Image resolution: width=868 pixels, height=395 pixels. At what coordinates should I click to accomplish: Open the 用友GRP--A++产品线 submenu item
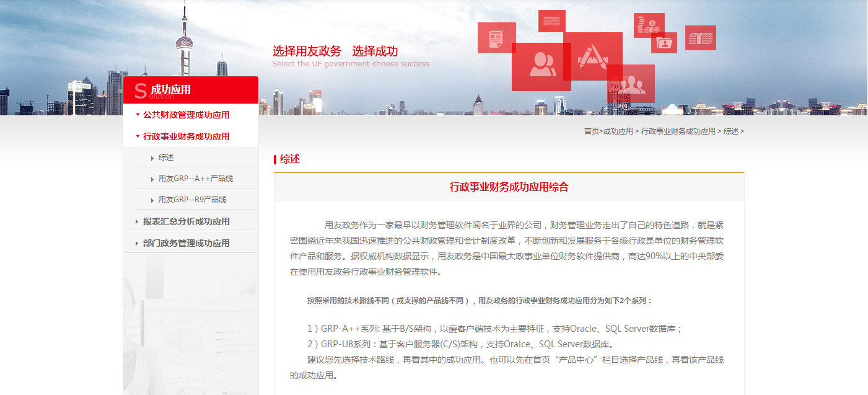(195, 179)
